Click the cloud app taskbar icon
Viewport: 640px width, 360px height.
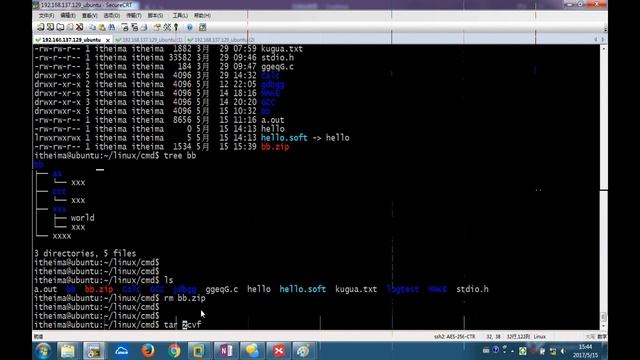(121, 351)
